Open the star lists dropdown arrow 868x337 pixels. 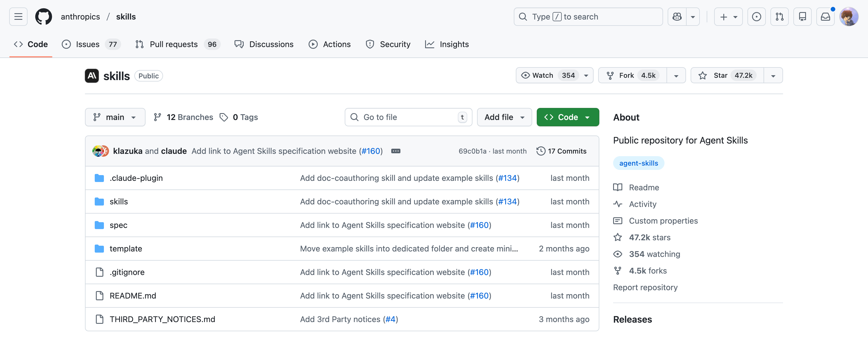773,75
